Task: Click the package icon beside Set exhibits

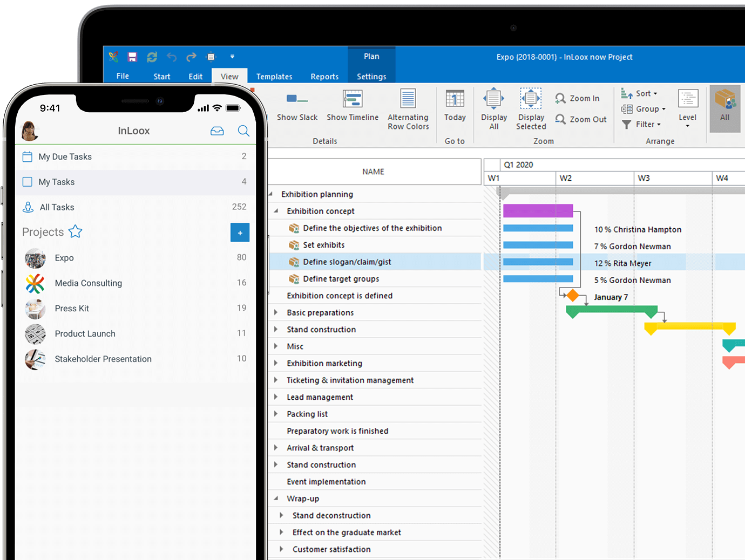Action: pyautogui.click(x=294, y=245)
